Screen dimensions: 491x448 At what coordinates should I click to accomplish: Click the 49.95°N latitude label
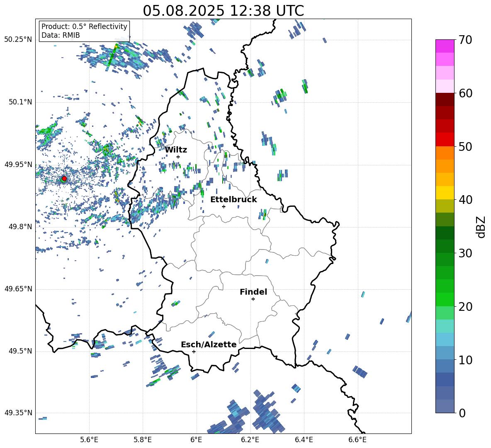click(x=18, y=165)
